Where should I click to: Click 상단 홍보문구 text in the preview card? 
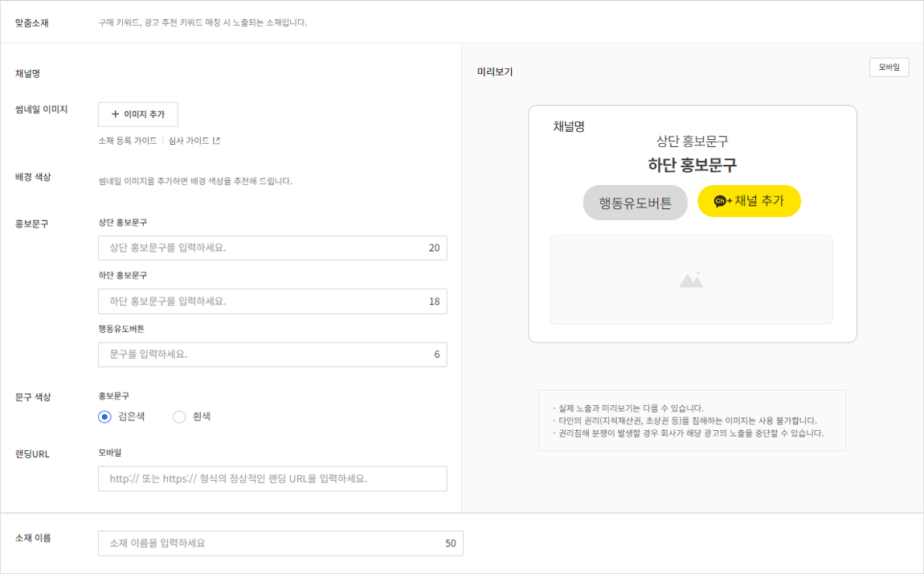[x=692, y=141]
